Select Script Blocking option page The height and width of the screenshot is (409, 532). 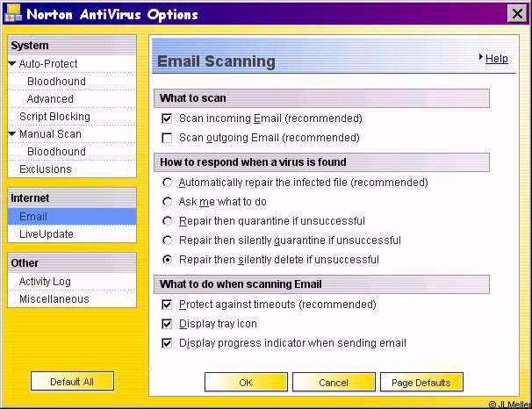click(54, 117)
